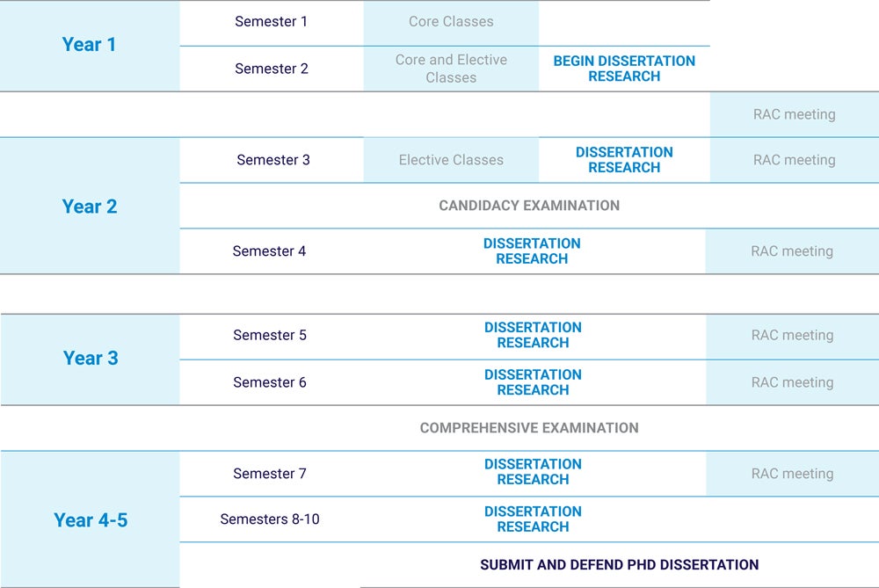Click the Year 1 header cell
The width and height of the screenshot is (879, 588).
89,45
